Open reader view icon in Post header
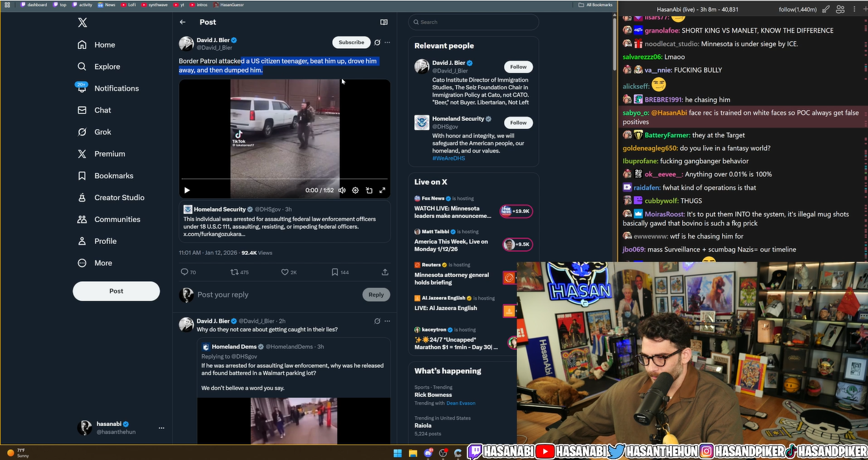868x460 pixels. coord(384,22)
